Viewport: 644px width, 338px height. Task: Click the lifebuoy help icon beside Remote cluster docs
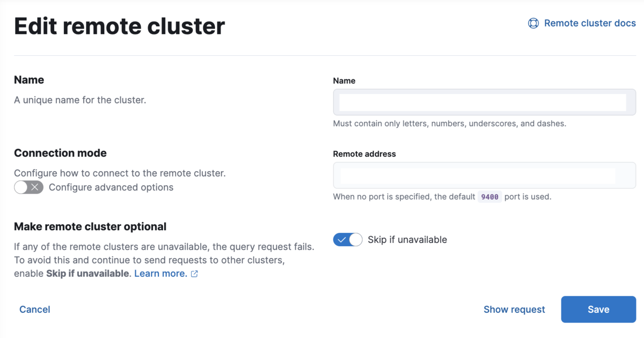tap(533, 23)
